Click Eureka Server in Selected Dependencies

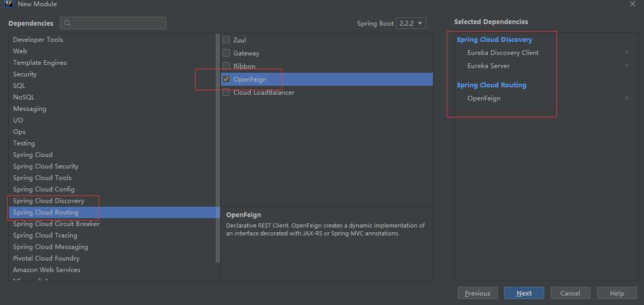pyautogui.click(x=488, y=65)
